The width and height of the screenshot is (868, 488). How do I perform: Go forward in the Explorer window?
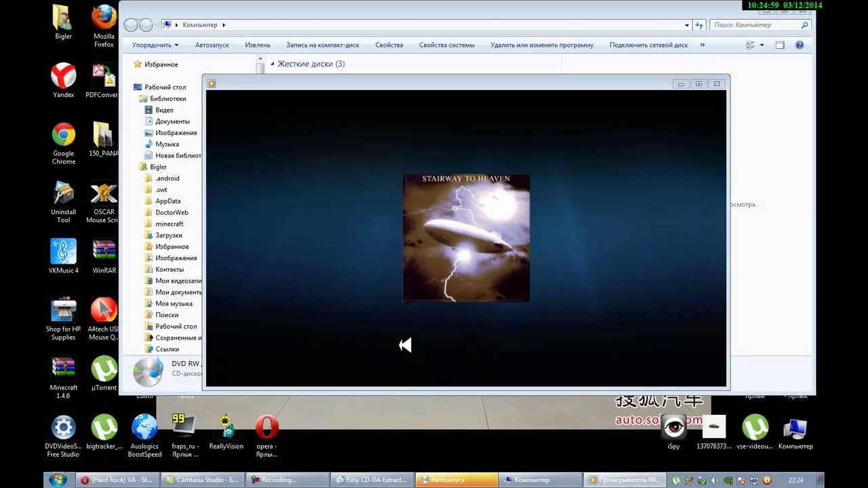point(146,25)
